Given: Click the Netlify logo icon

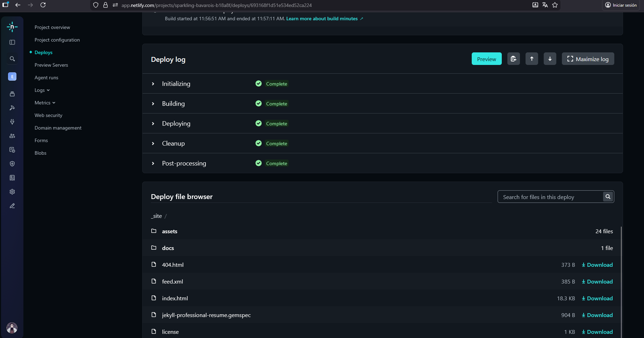Looking at the screenshot, I should [12, 27].
